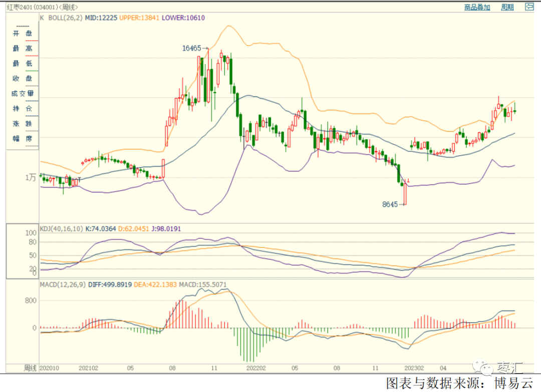
Task: Click the 最低 row in side panel
Action: point(23,64)
